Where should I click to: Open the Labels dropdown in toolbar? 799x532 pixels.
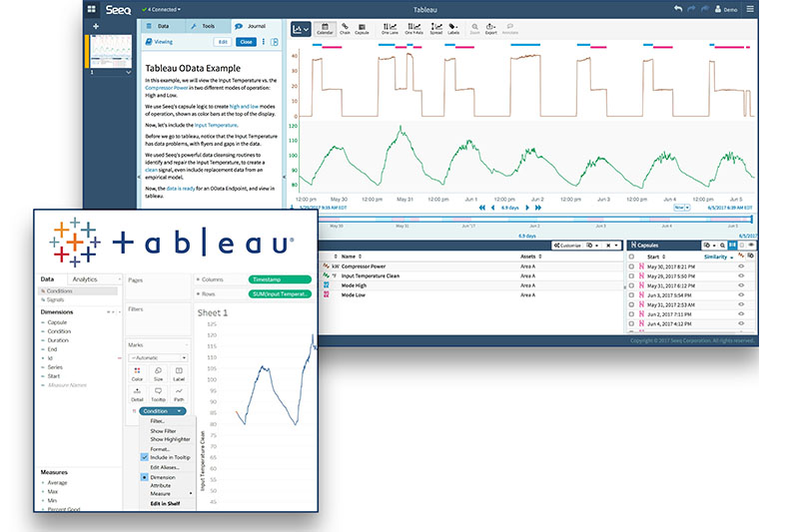point(453,29)
